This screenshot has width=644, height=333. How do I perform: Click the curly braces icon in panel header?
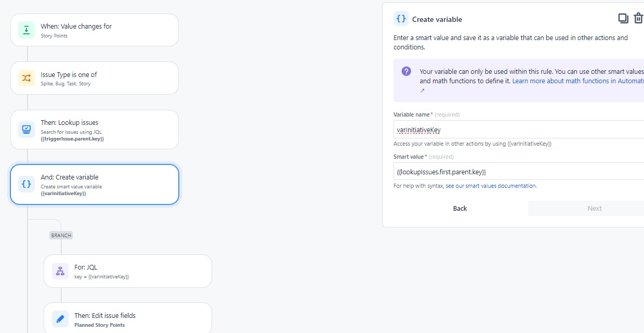(x=400, y=18)
